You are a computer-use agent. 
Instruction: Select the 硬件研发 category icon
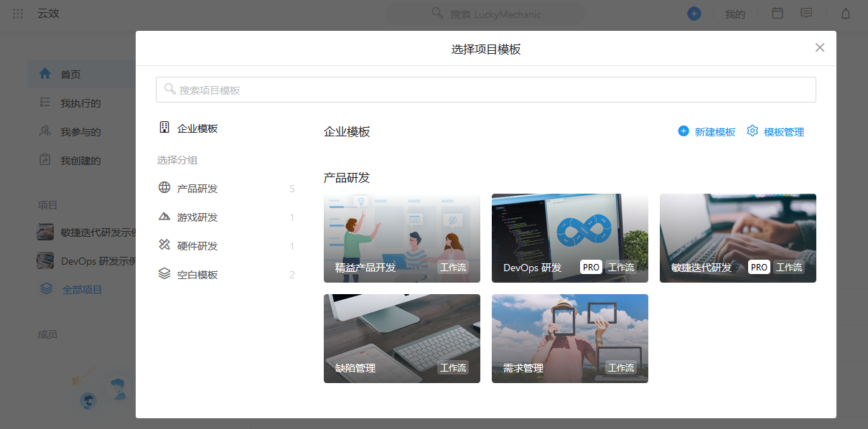[165, 245]
